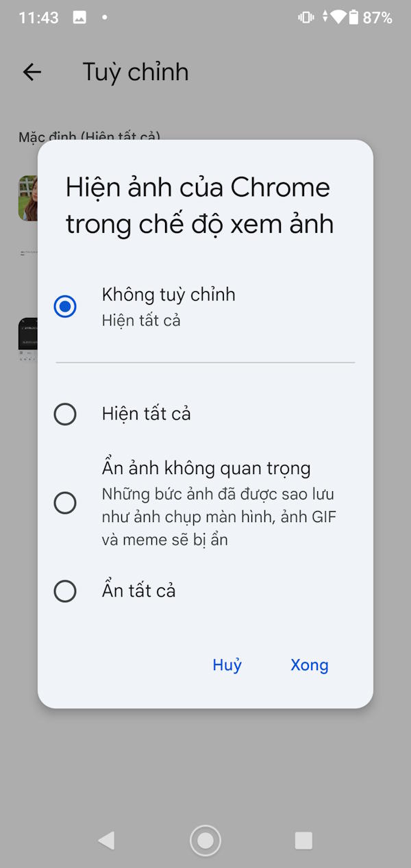The width and height of the screenshot is (411, 868).
Task: Tap the Huỷ button to cancel
Action: (227, 665)
